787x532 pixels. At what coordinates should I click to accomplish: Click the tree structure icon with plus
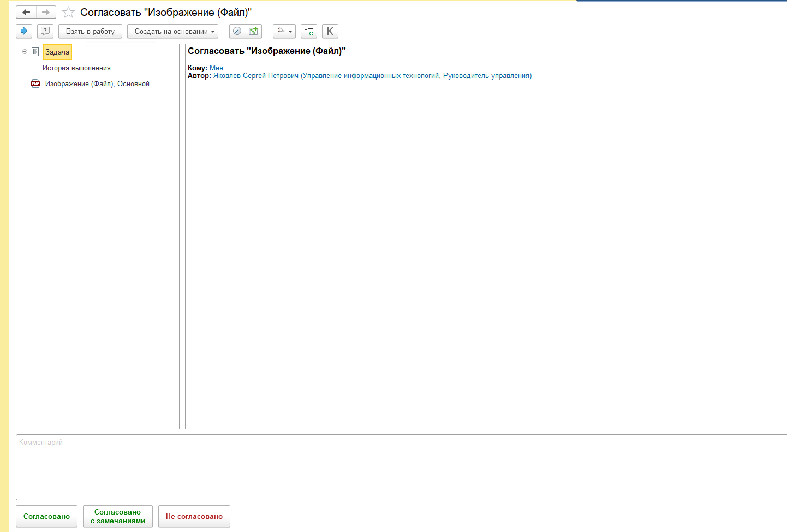pos(309,31)
